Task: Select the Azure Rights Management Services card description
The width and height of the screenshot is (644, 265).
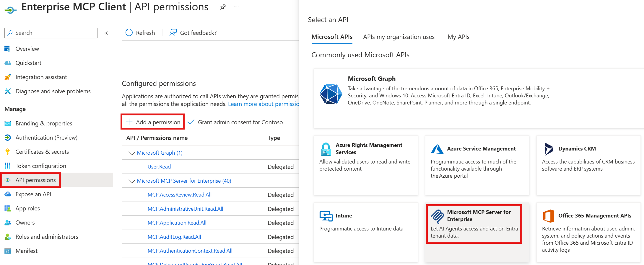Action: pos(365,165)
